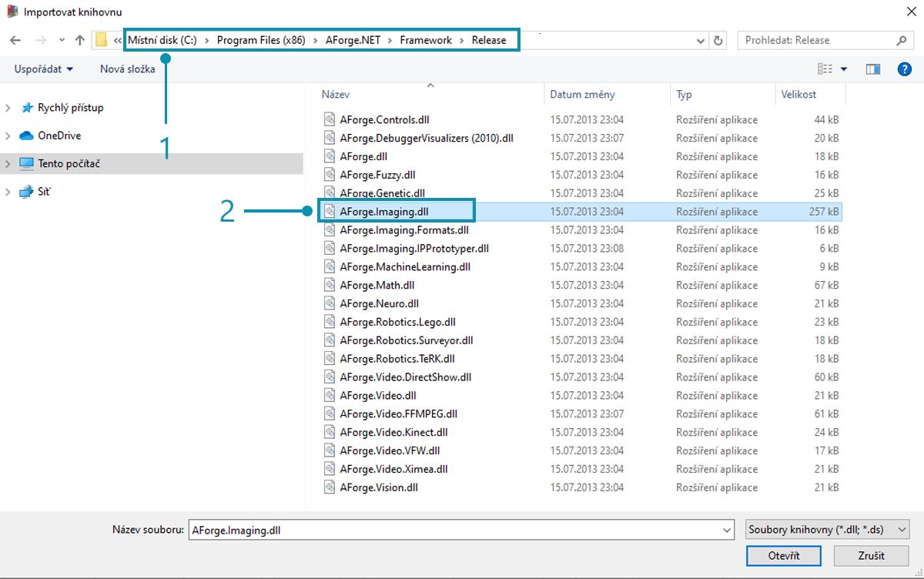924x579 pixels.
Task: Click the AForge.Video.DirectShow.dll file icon
Action: [x=330, y=377]
